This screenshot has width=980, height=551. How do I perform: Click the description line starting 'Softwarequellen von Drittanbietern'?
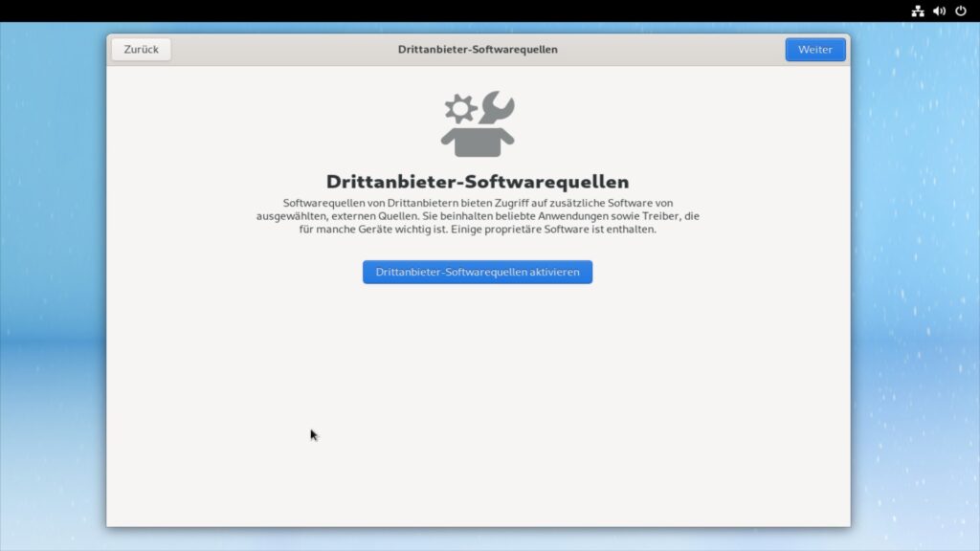[478, 203]
